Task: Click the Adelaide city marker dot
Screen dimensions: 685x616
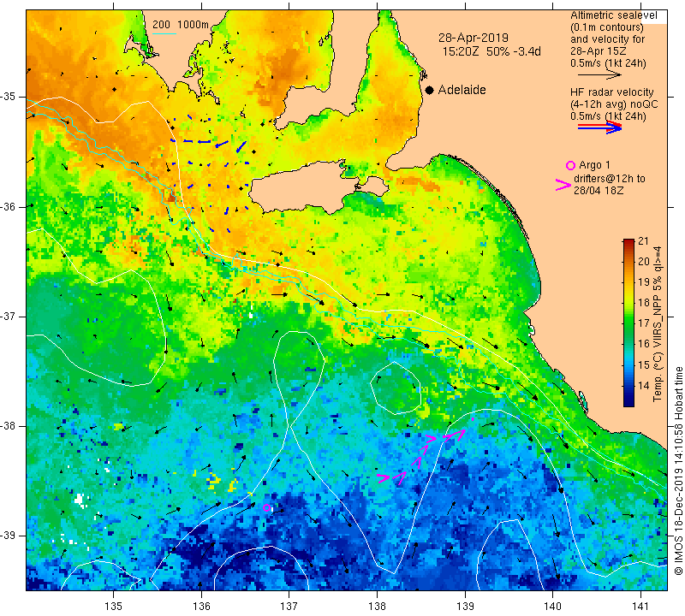Action: click(x=430, y=90)
